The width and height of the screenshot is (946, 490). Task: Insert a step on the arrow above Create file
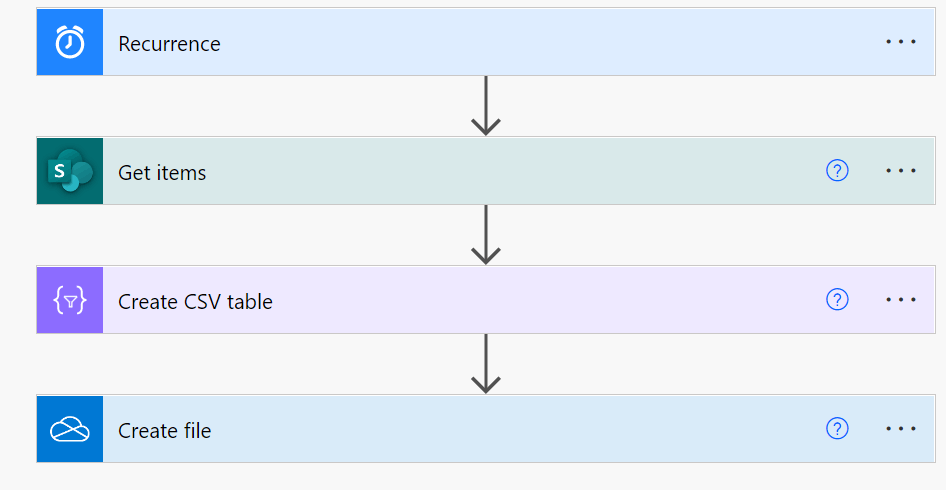pyautogui.click(x=486, y=364)
